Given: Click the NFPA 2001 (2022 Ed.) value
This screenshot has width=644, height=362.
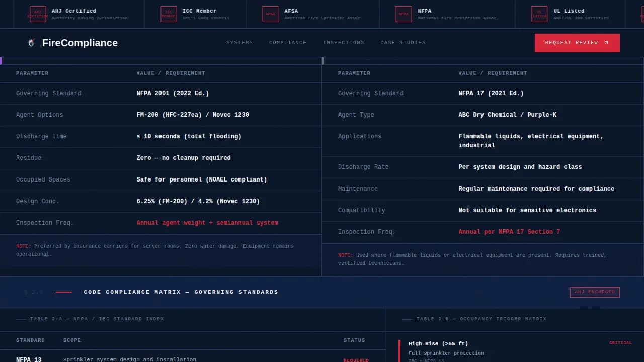Looking at the screenshot, I should click(173, 93).
